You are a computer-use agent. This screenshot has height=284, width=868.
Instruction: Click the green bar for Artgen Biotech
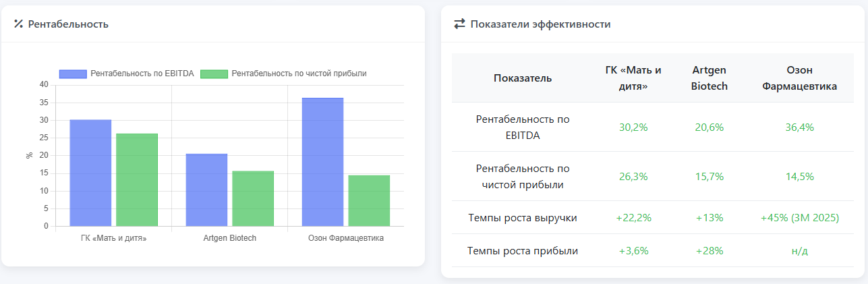point(253,198)
